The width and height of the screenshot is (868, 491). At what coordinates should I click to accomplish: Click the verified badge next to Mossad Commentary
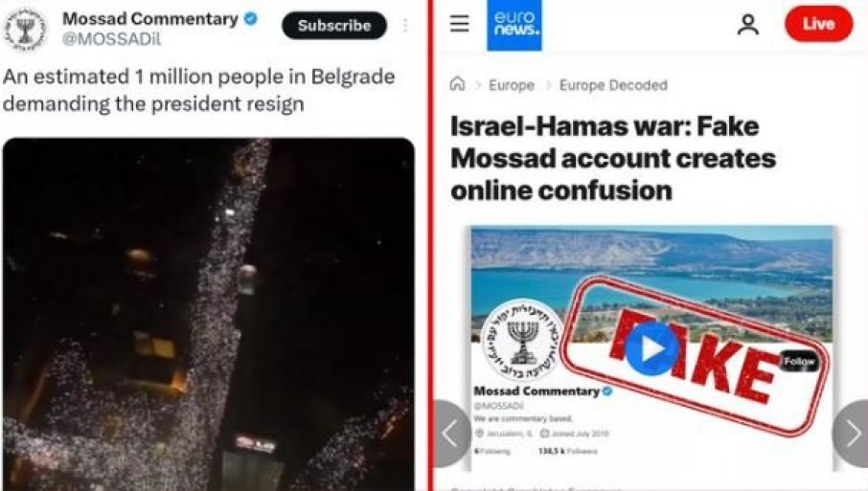click(251, 18)
